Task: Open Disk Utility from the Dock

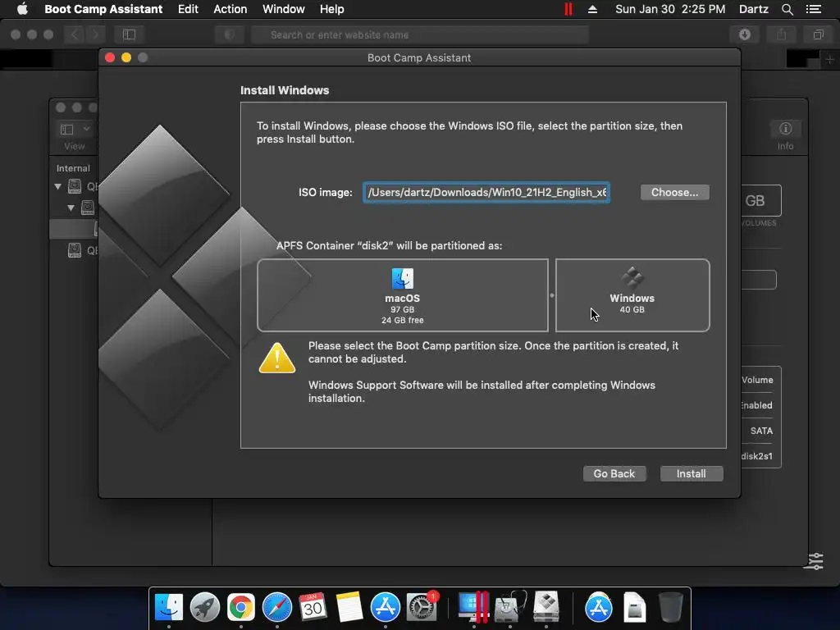Action: point(510,607)
